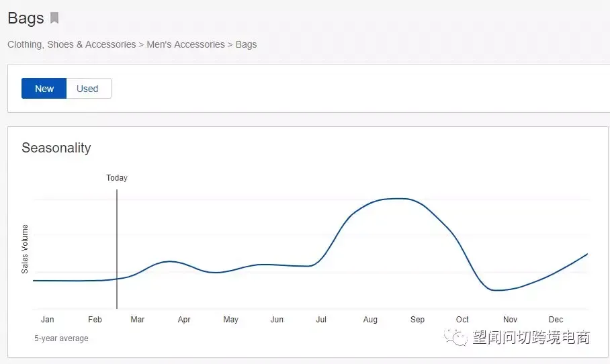This screenshot has height=364, width=610.
Task: Click the small bump on curve near Apr
Action: (169, 261)
